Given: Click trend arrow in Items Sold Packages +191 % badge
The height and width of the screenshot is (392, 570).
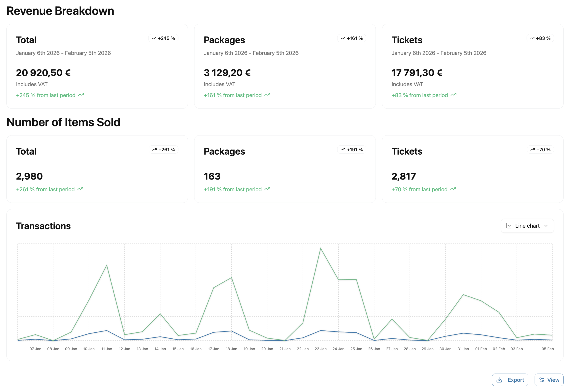Looking at the screenshot, I should click(x=343, y=150).
